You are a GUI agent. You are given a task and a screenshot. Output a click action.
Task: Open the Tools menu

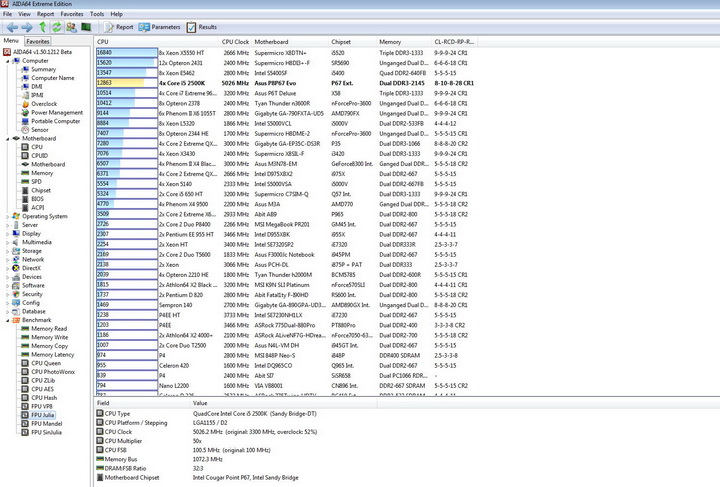tap(97, 14)
